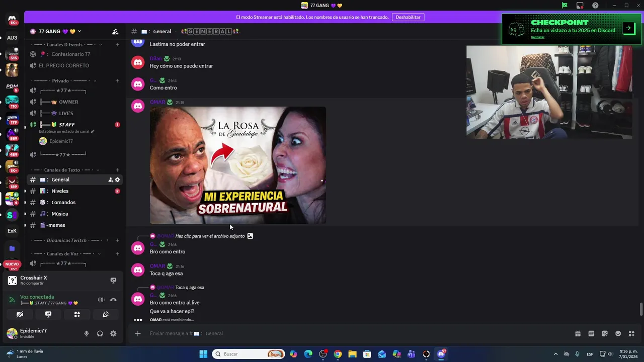Image resolution: width=644 pixels, height=362 pixels.
Task: Add channel to Canales de Texto
Action: coord(117,170)
